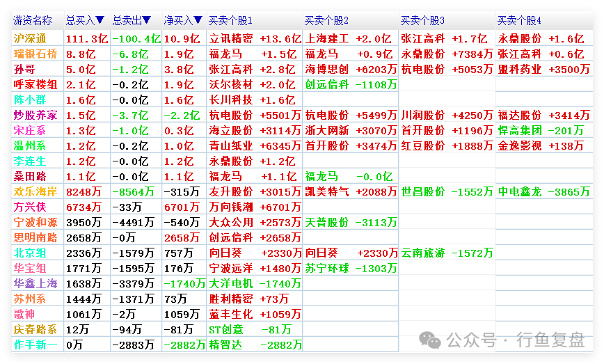Select the 思明南路 row name
The height and width of the screenshot is (364, 604).
[x=35, y=237]
